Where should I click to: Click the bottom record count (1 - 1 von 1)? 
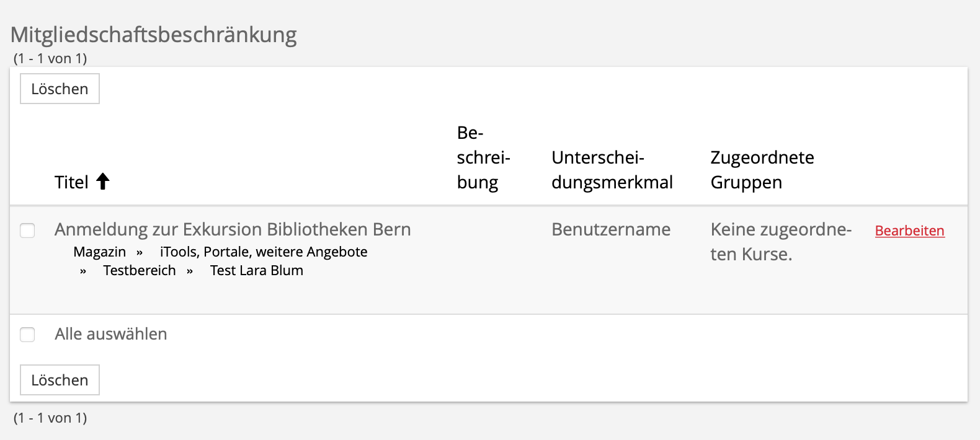coord(50,418)
